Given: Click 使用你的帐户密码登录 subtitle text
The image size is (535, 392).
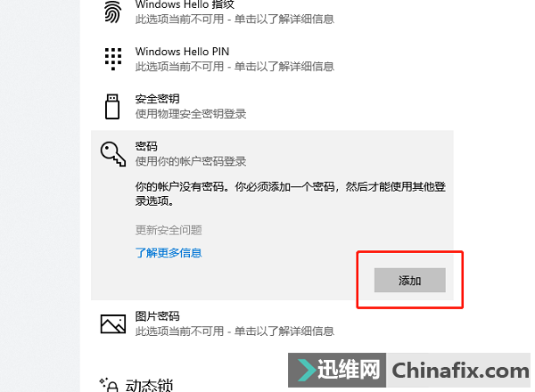Looking at the screenshot, I should (191, 161).
